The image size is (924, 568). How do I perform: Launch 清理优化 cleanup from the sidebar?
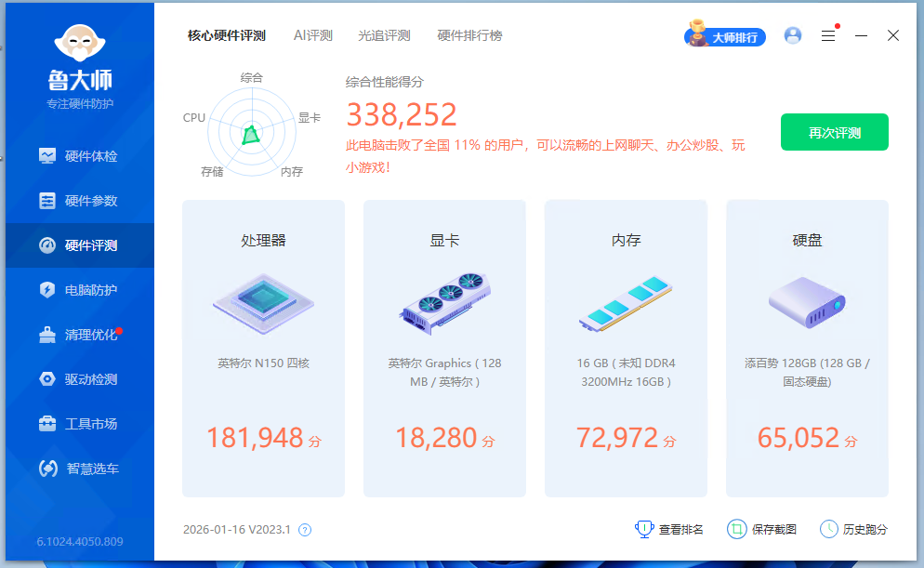79,335
